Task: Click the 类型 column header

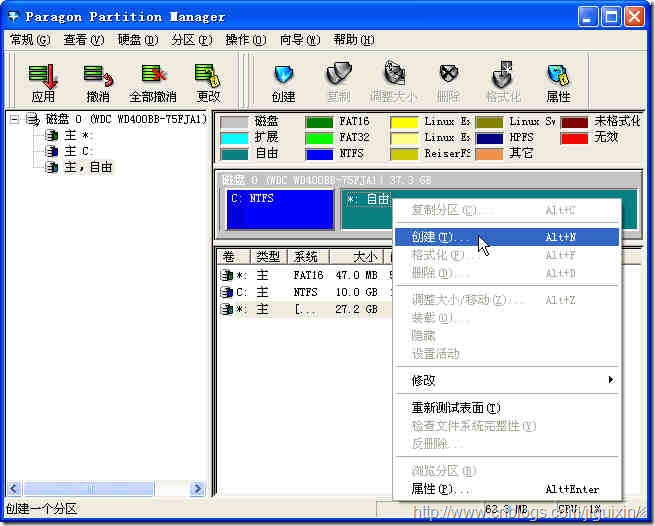Action: point(268,257)
